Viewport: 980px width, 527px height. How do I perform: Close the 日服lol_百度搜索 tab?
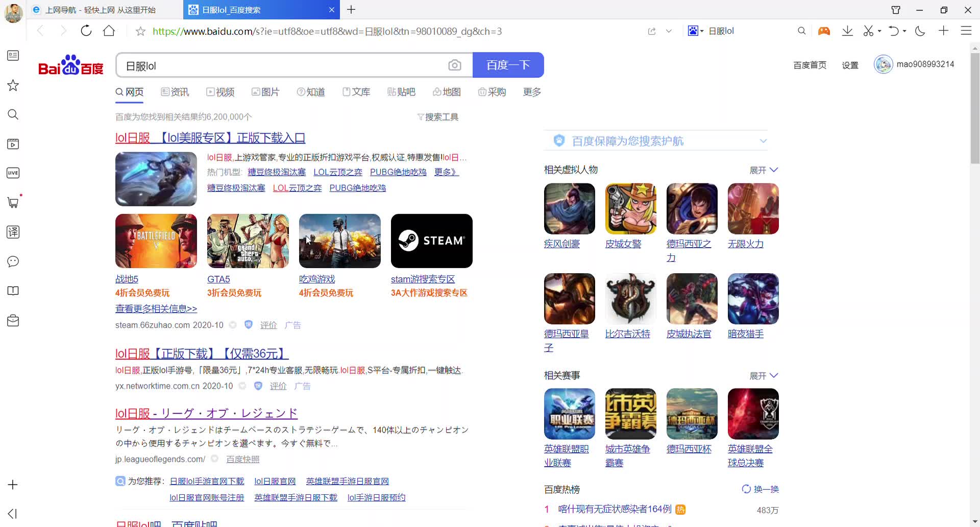(x=331, y=10)
